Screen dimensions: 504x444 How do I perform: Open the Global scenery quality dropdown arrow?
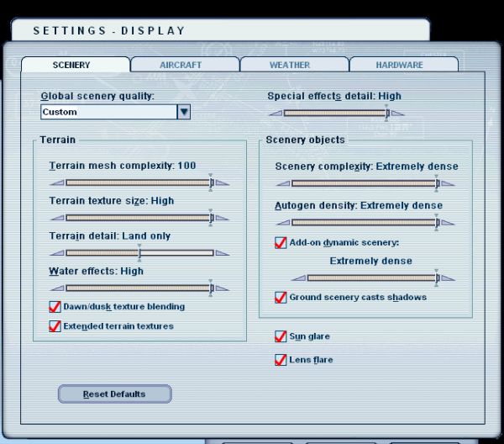183,112
